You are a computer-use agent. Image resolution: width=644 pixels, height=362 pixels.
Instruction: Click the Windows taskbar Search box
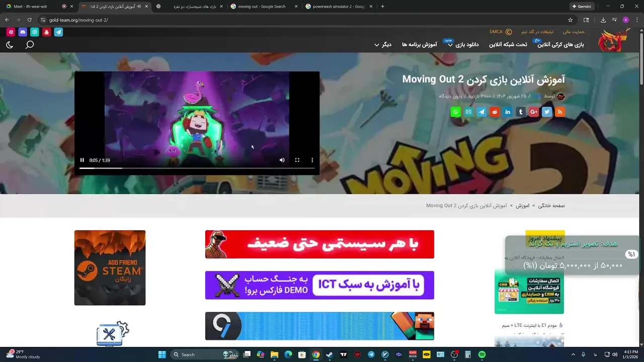click(x=204, y=354)
